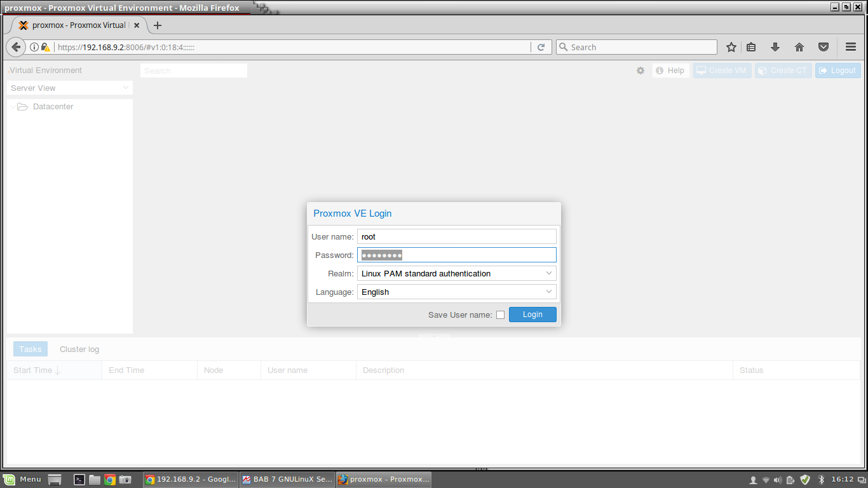Open the Bluetooth tray icon
Screen dimensions: 868x488
tap(821, 480)
